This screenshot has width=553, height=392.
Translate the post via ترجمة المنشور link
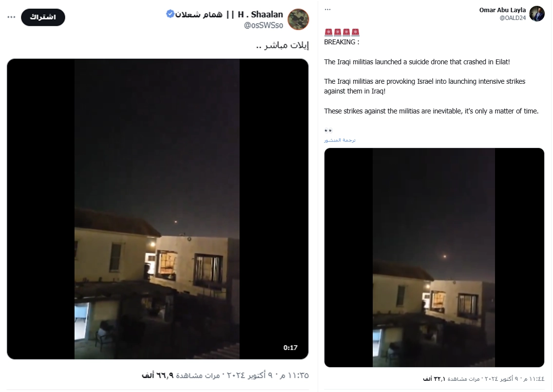pyautogui.click(x=340, y=140)
